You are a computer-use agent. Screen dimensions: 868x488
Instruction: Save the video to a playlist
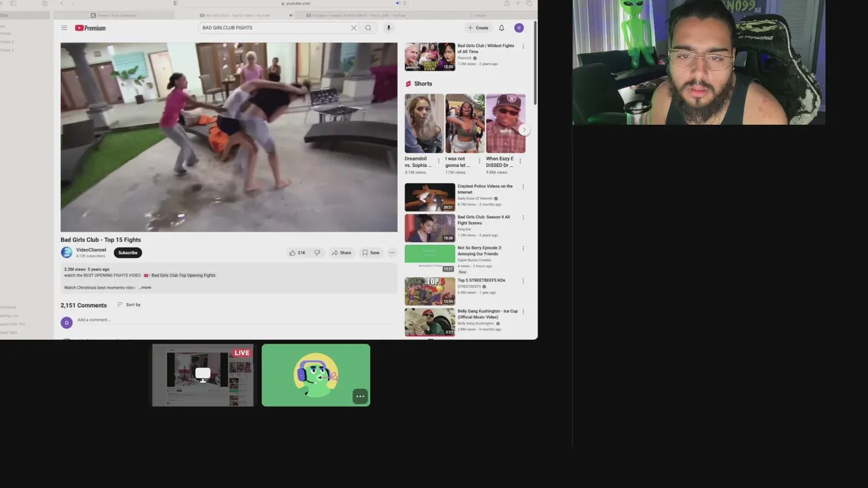(x=370, y=253)
